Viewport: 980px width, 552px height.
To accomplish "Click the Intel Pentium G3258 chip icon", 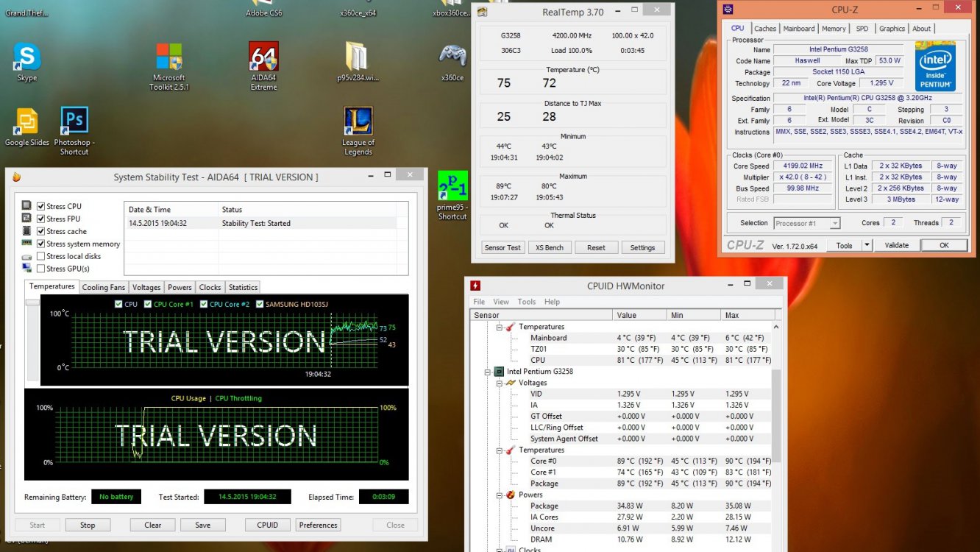I will coord(499,372).
